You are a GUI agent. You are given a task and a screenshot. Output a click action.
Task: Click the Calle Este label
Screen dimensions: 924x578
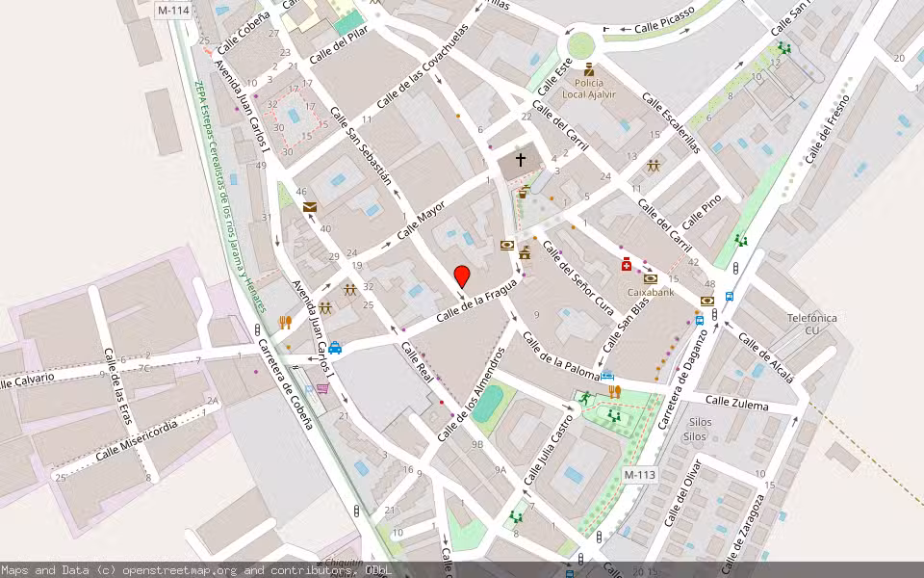pos(554,77)
